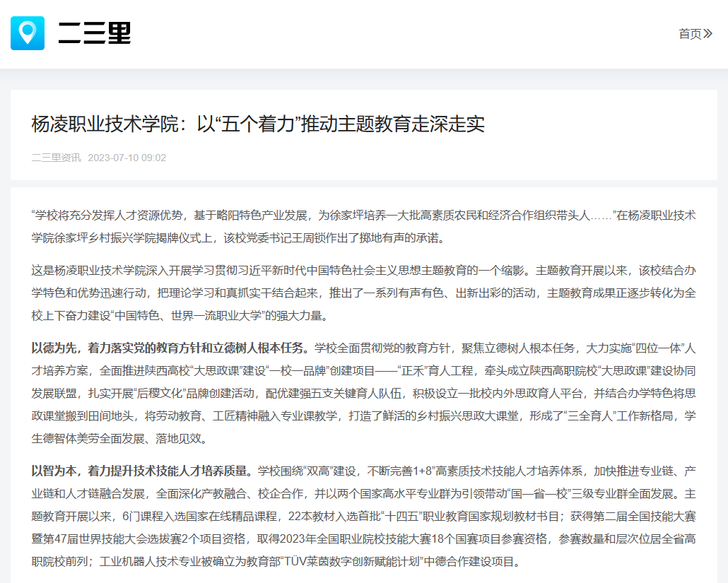
Task: Click the double chevron beside 首页
Action: [708, 34]
